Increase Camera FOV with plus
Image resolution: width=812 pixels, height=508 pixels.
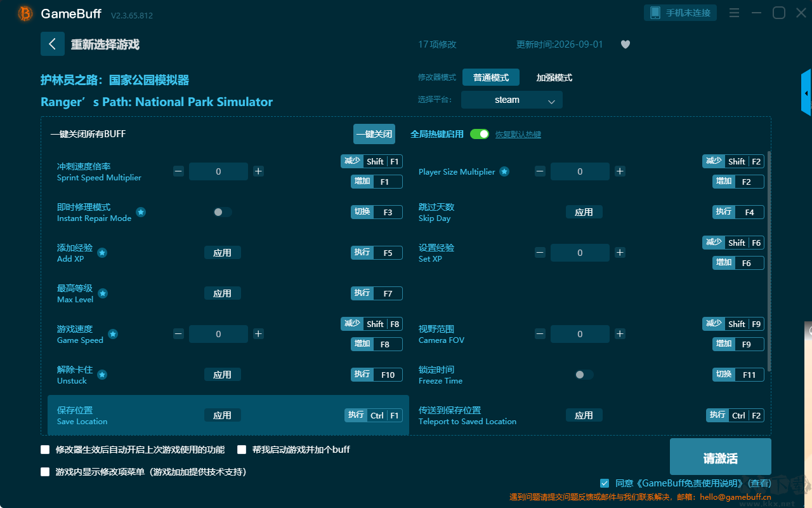[620, 334]
